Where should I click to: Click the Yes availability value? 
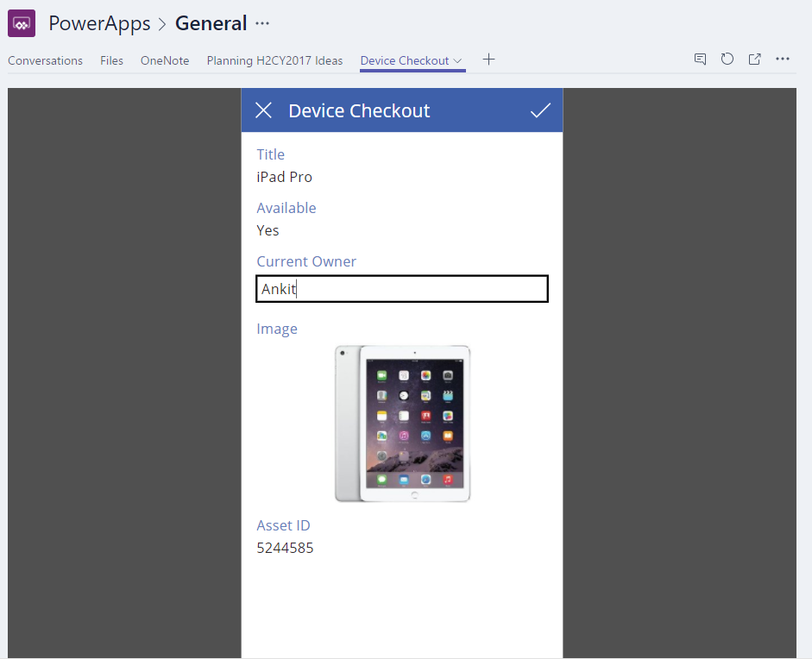[268, 230]
